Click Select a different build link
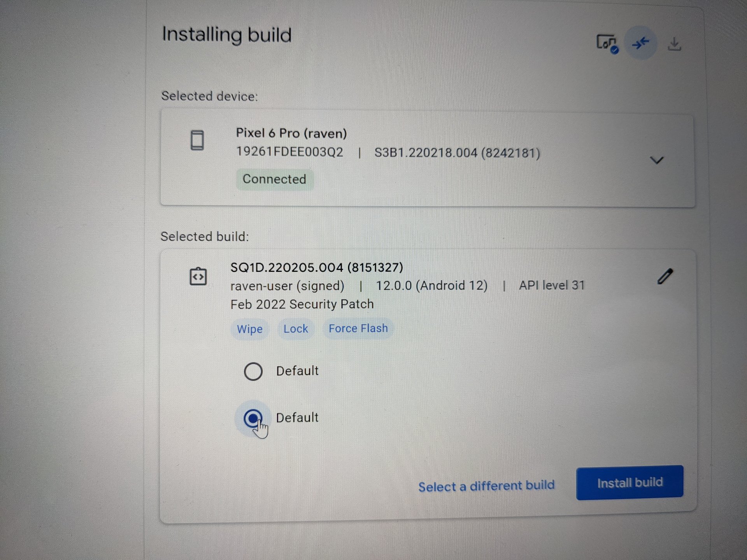 pos(486,486)
